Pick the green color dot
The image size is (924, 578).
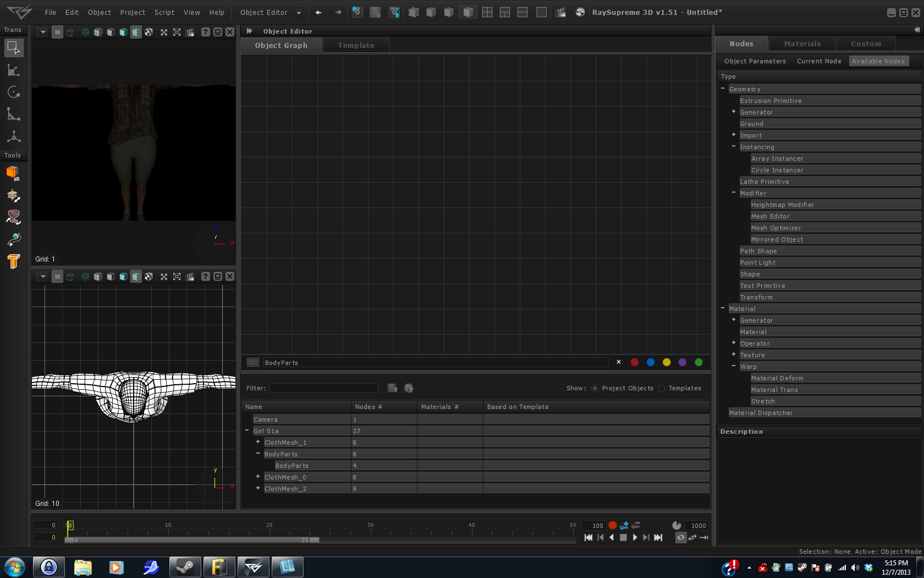[698, 362]
